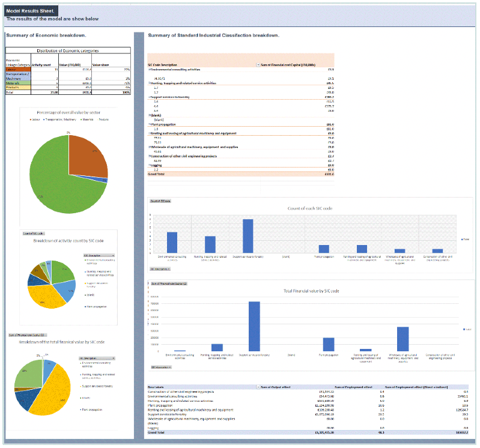Screen dimensions: 480x448
Task: Open the SIC Code Description filter dropdown
Action: coord(258,65)
